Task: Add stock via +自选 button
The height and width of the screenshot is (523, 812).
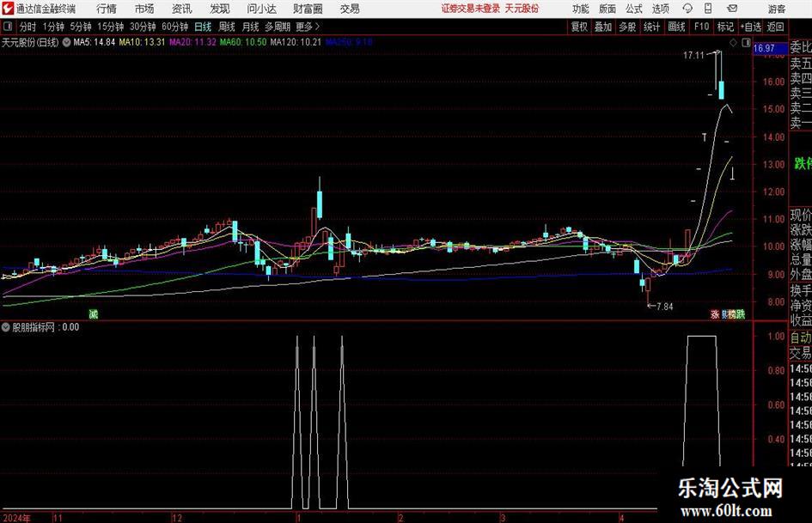Action: (x=751, y=27)
